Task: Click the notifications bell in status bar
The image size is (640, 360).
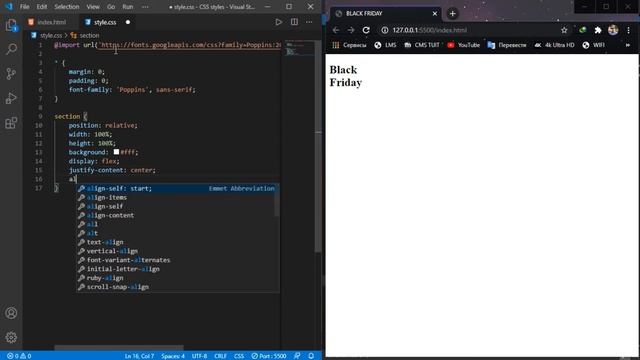Action: click(x=311, y=356)
